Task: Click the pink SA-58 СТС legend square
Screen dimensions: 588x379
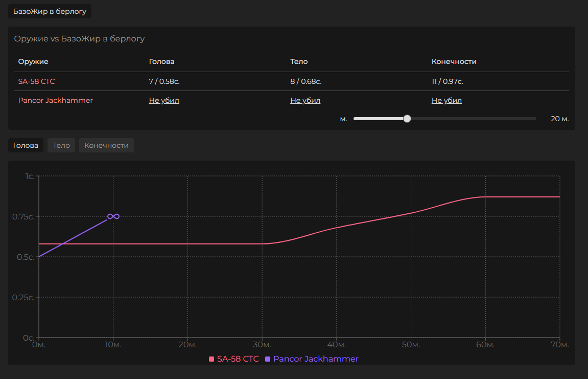Action: [211, 359]
